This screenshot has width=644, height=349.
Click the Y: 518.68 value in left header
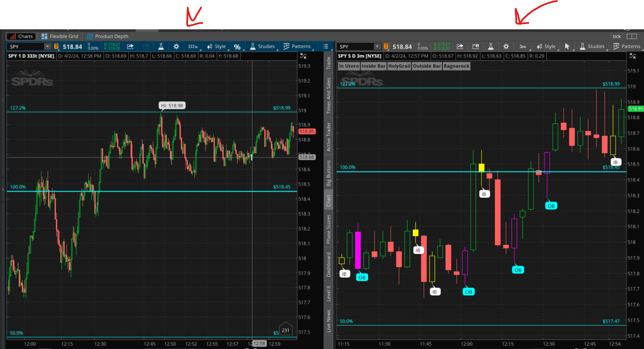click(x=228, y=56)
